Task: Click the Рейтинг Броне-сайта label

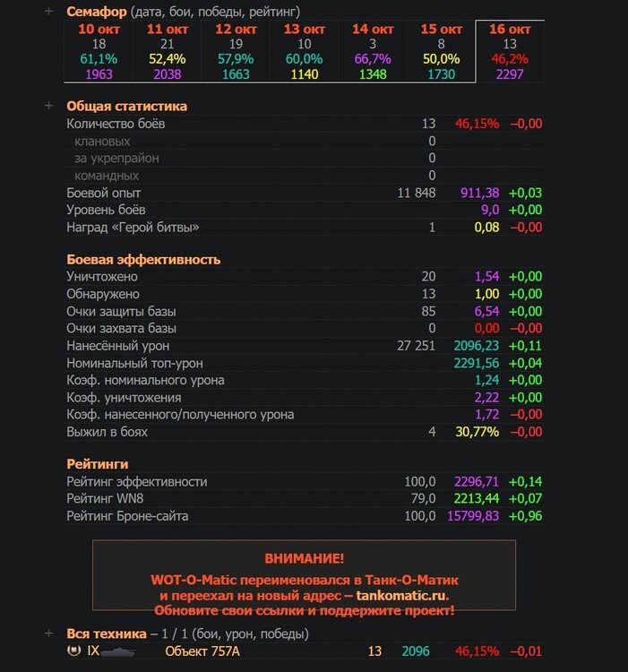Action: coord(127,515)
